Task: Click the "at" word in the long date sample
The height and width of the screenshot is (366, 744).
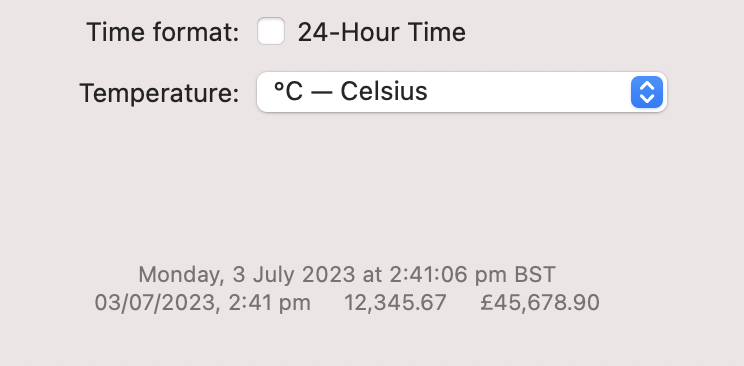Action: (x=372, y=275)
